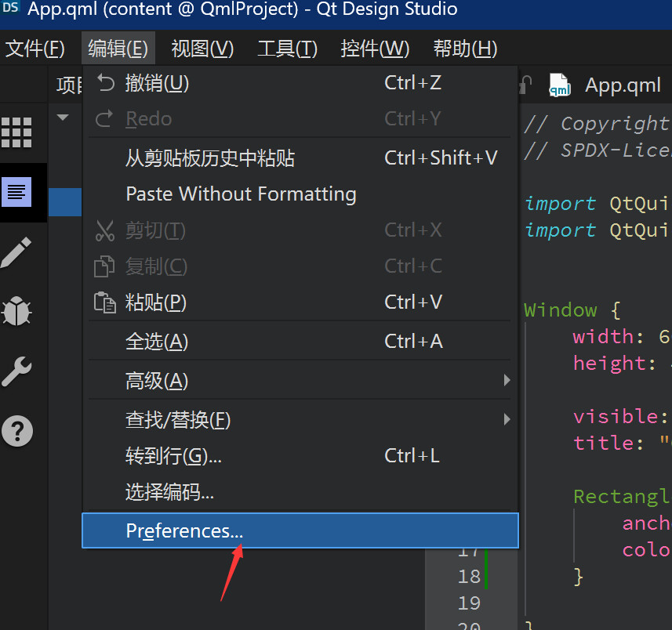Click the title property in code
The height and width of the screenshot is (630, 672).
point(603,443)
